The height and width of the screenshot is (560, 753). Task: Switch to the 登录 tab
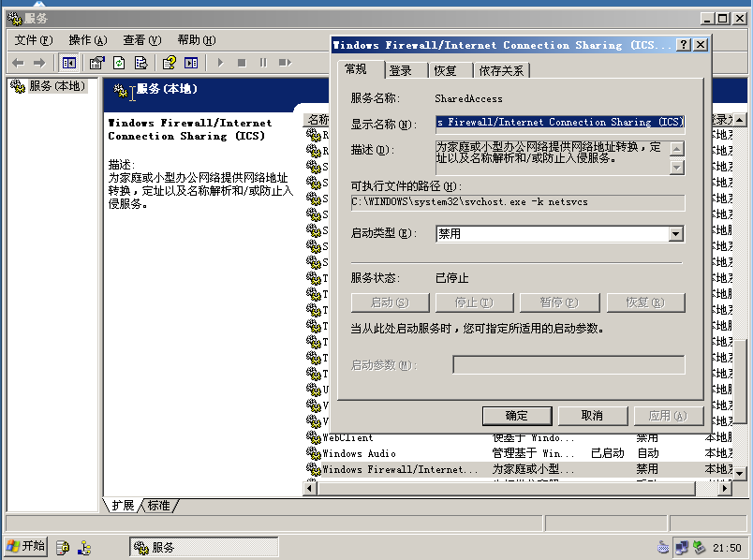coord(400,69)
